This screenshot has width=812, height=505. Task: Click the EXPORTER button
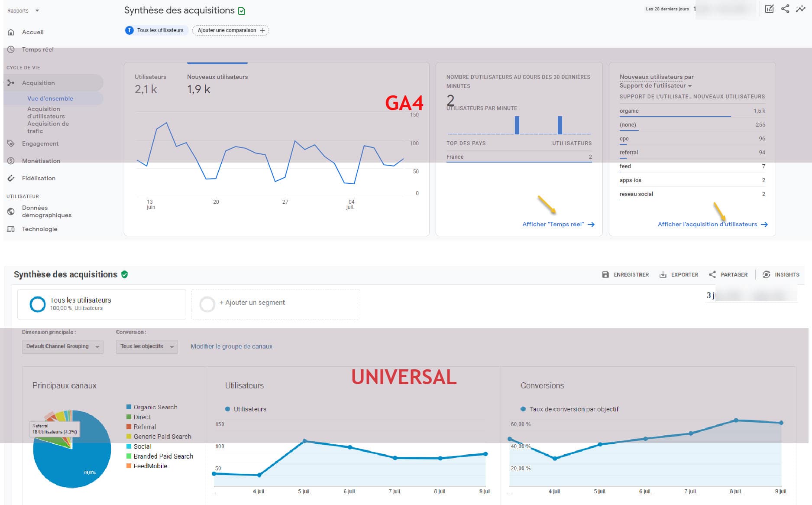pos(679,274)
